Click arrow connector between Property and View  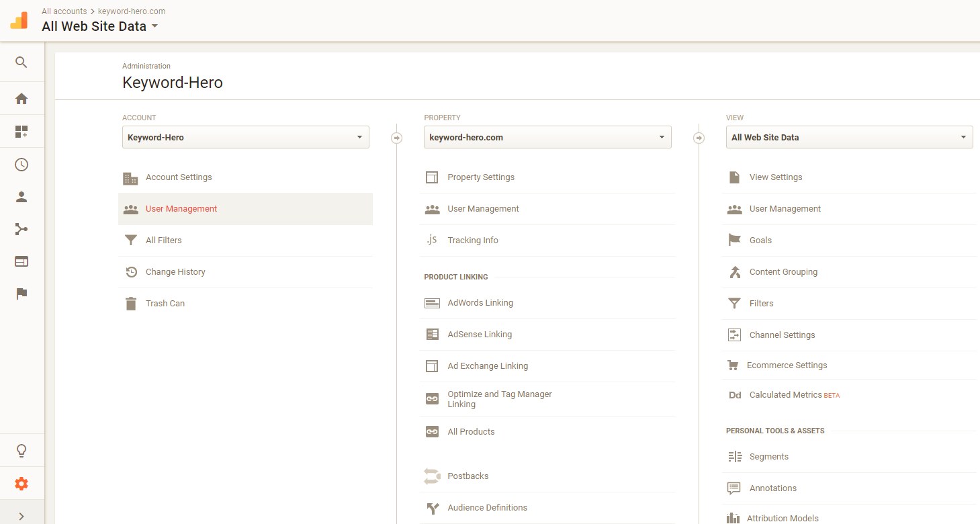click(699, 138)
